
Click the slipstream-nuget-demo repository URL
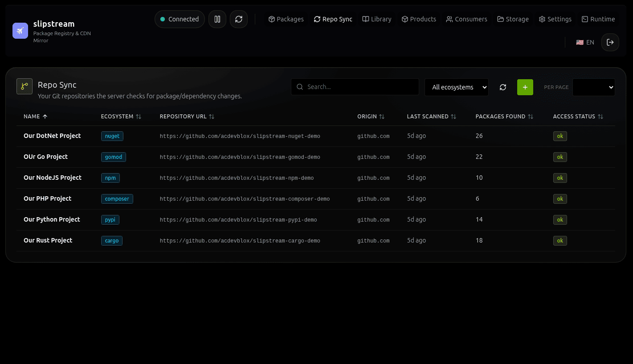240,136
